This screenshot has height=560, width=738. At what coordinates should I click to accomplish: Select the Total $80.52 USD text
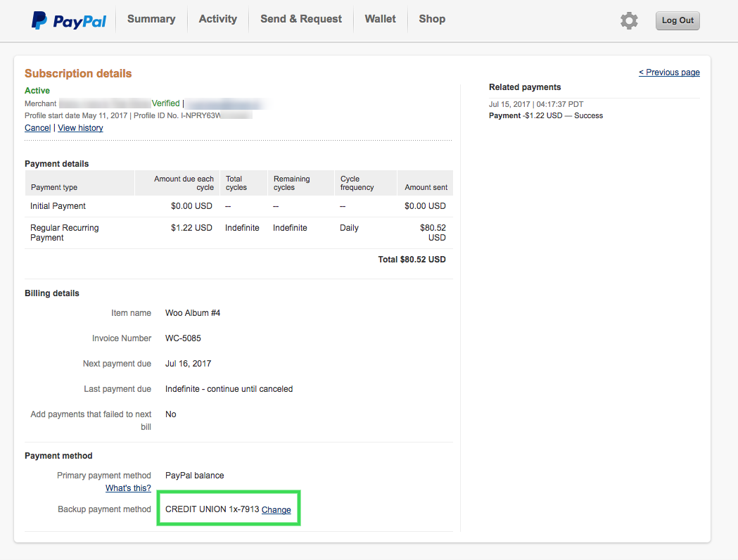[x=412, y=260]
